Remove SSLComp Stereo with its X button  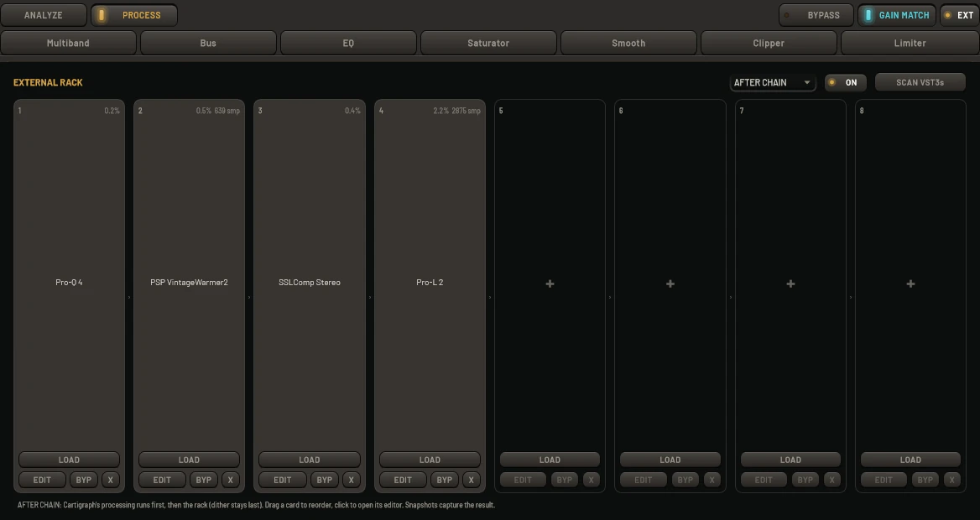pos(352,480)
